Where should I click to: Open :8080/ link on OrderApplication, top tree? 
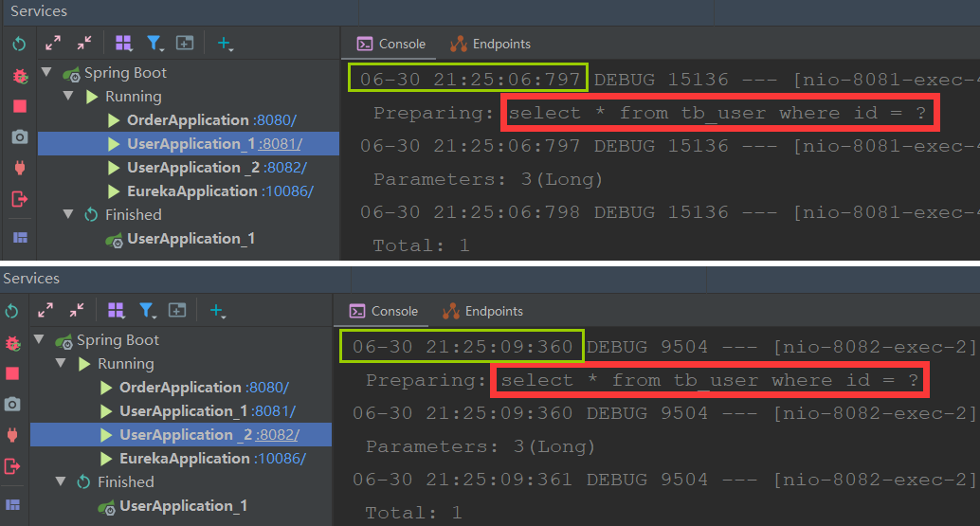click(275, 120)
